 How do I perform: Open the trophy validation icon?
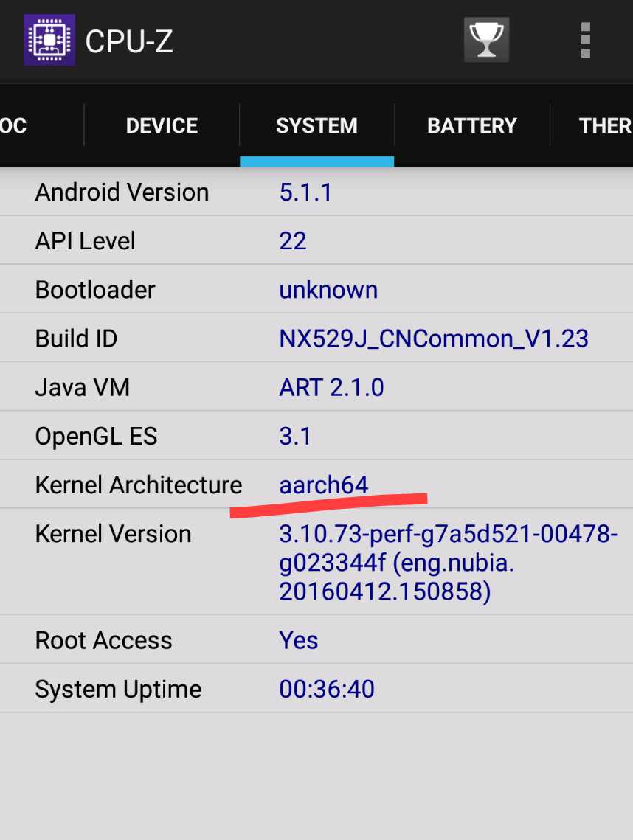487,40
